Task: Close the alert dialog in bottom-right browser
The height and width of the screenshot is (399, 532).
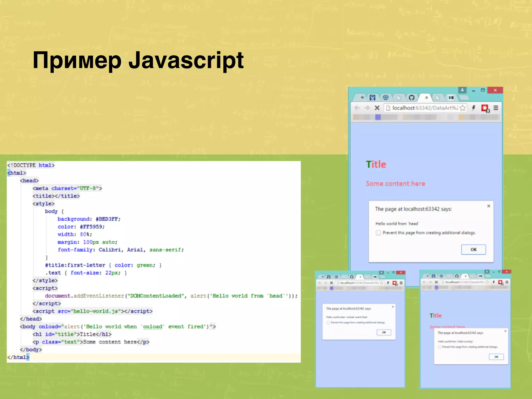Action: [505, 331]
